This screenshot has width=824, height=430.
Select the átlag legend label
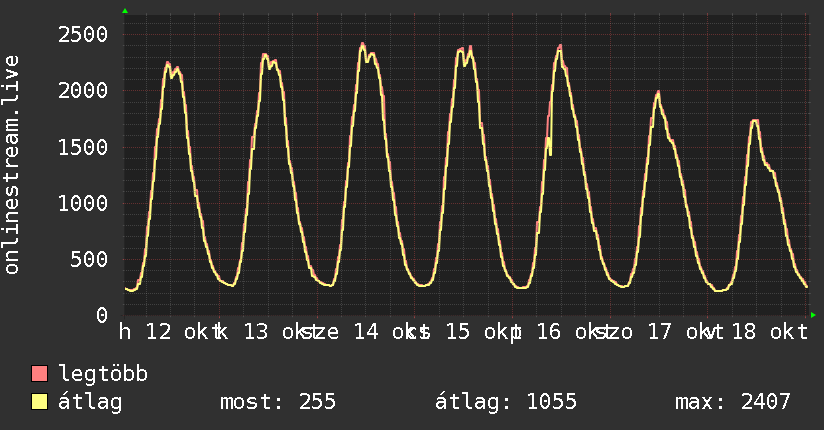coord(90,402)
